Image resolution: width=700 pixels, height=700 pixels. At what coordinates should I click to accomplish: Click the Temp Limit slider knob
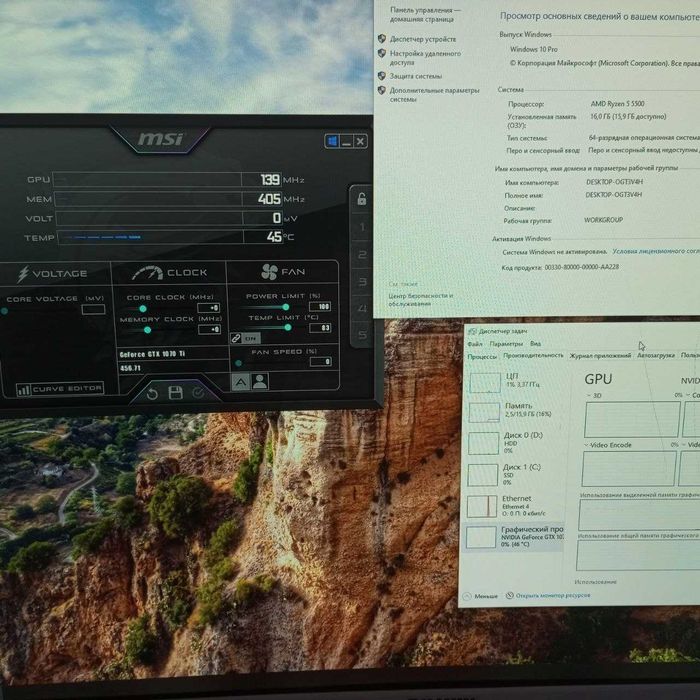[288, 328]
